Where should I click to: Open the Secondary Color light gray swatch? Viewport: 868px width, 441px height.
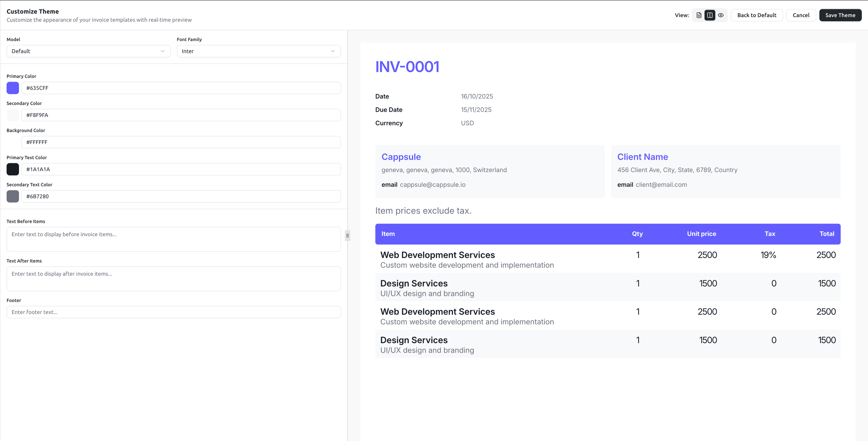tap(13, 115)
